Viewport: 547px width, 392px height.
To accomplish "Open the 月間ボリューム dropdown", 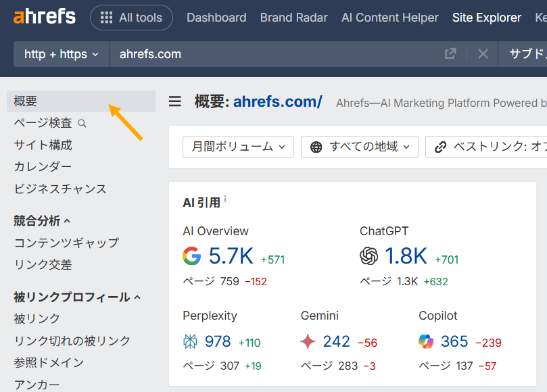I will tap(238, 147).
